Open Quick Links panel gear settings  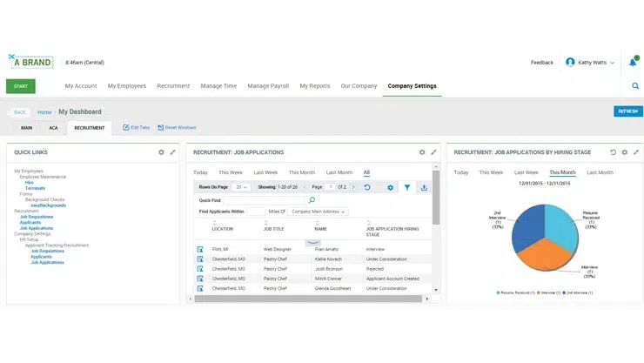[x=161, y=152]
